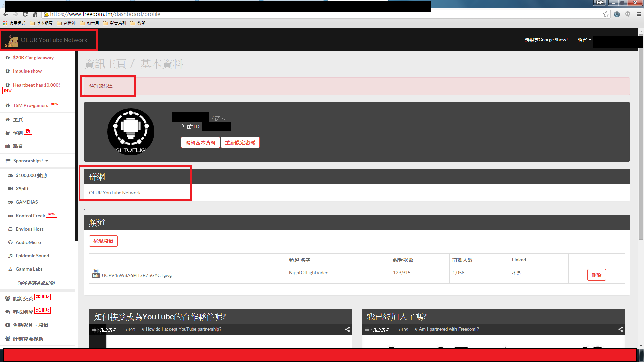Bookmark page with star icon

tap(606, 14)
